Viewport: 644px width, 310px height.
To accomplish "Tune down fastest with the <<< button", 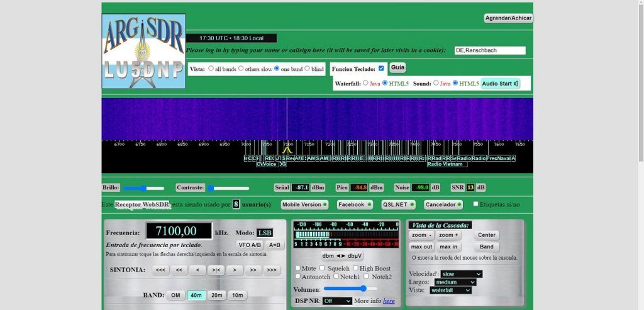I will pyautogui.click(x=160, y=270).
